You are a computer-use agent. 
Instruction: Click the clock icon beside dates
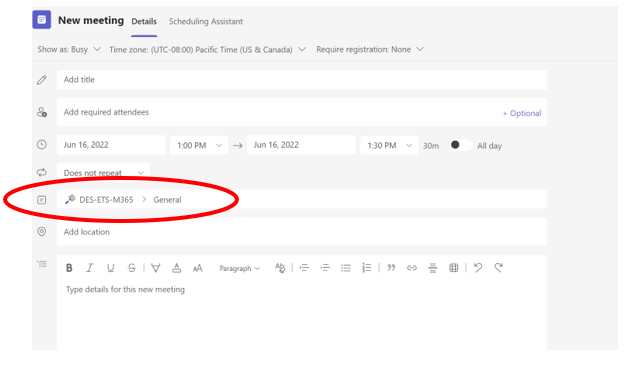coord(42,145)
